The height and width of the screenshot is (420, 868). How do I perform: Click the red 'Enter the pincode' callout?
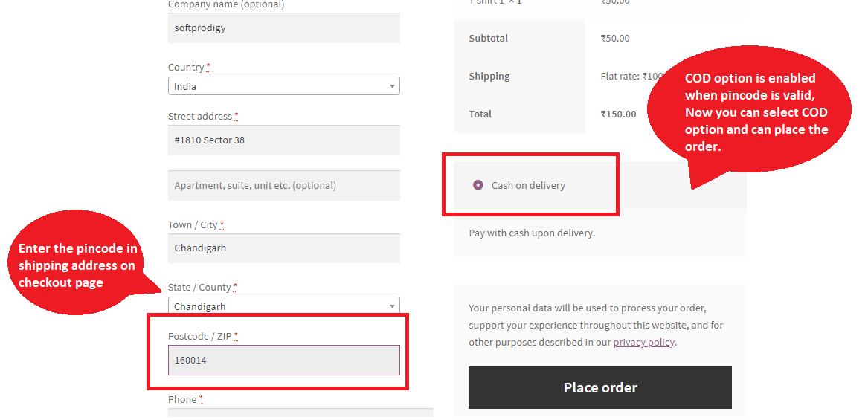point(77,265)
